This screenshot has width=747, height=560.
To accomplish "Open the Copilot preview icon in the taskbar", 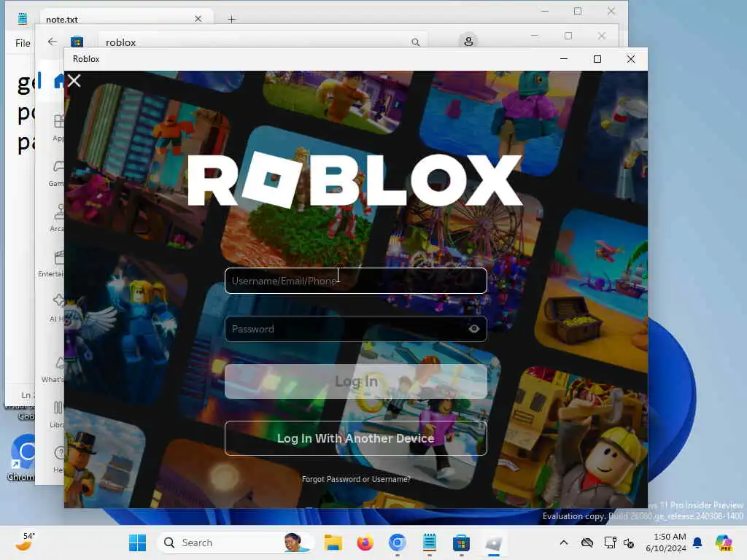I will pos(723,542).
